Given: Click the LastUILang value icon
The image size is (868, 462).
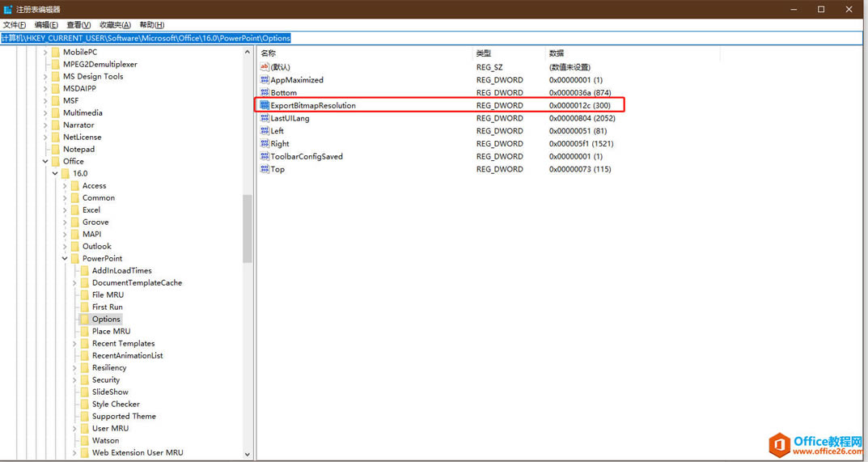Looking at the screenshot, I should pos(265,118).
